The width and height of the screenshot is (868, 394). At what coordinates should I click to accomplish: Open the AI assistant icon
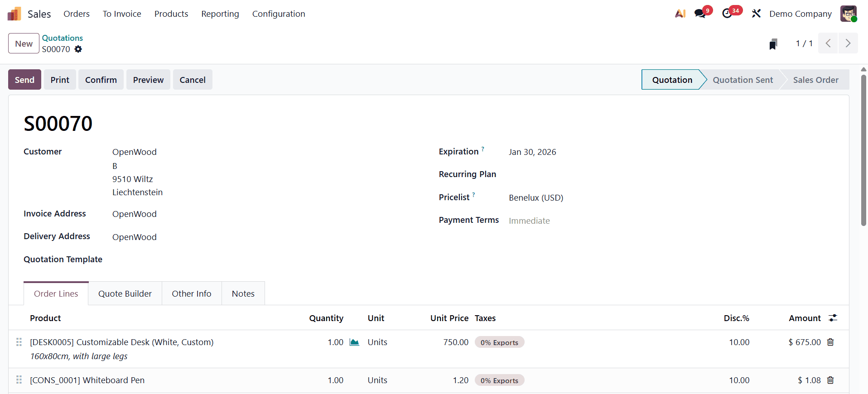[680, 14]
